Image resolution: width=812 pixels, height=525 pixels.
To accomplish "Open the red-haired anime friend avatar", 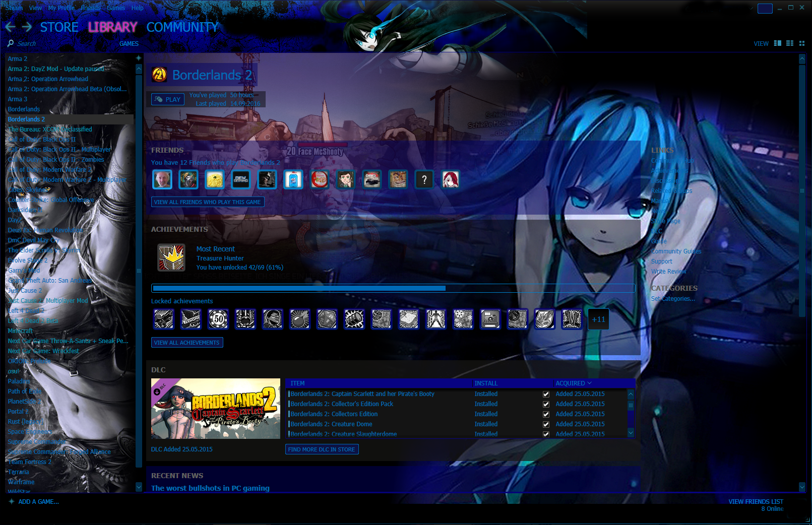I will [451, 179].
